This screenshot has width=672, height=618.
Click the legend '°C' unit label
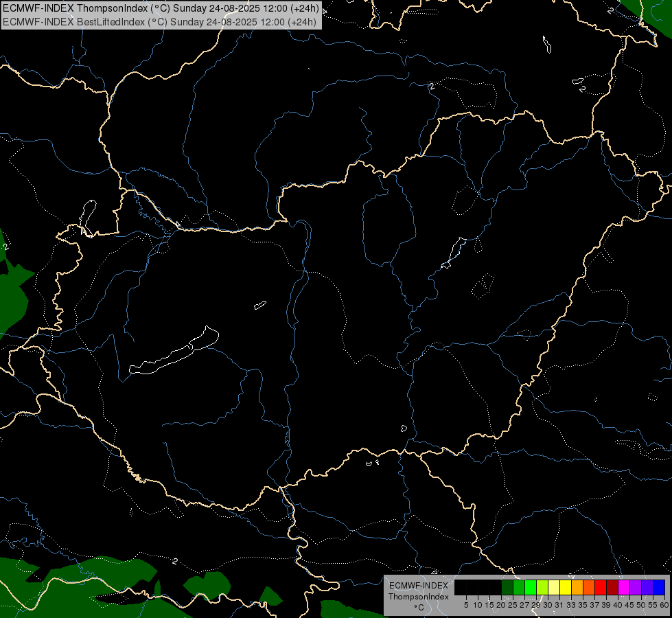point(419,607)
